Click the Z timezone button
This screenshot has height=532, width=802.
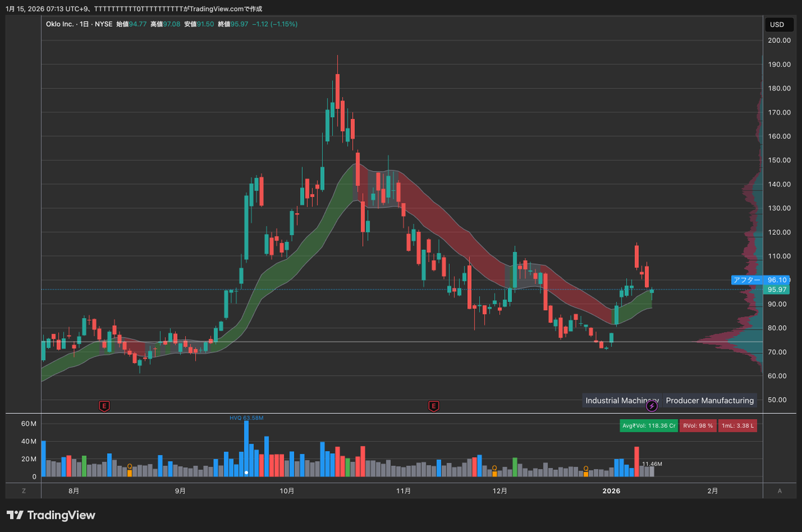tap(23, 491)
